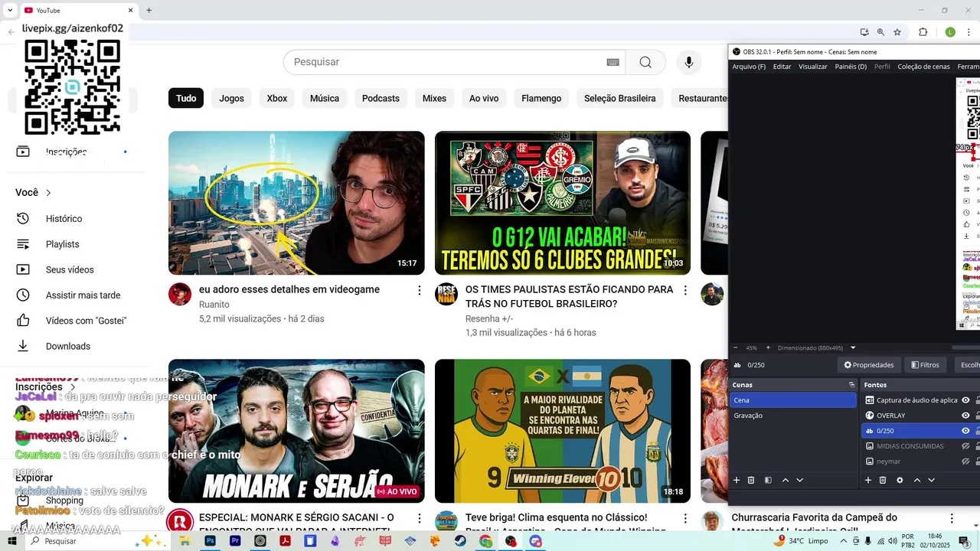Click the magnifier search button on YouTube
Image resolution: width=980 pixels, height=551 pixels.
645,62
